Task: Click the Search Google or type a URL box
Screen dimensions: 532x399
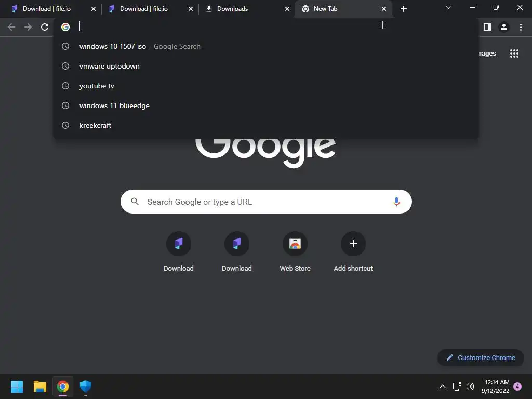Action: coord(266,202)
